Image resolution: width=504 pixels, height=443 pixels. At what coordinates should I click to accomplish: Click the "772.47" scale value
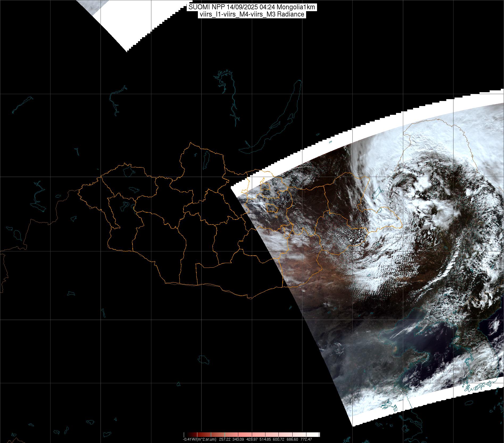click(x=306, y=439)
